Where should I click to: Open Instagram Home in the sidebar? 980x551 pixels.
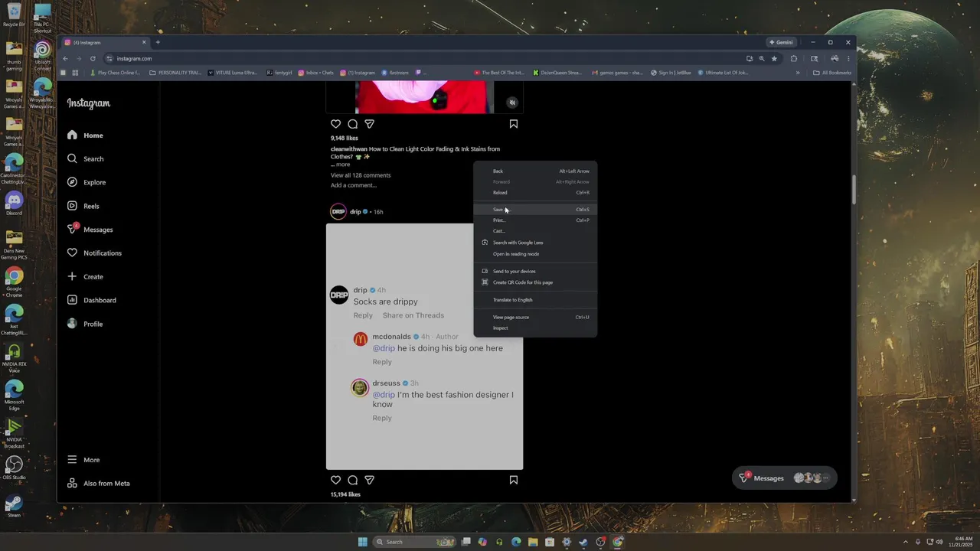tap(85, 135)
